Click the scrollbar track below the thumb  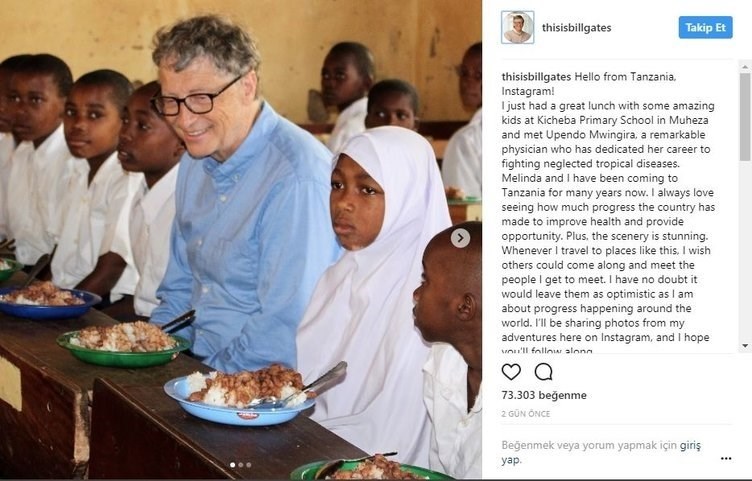tap(745, 249)
